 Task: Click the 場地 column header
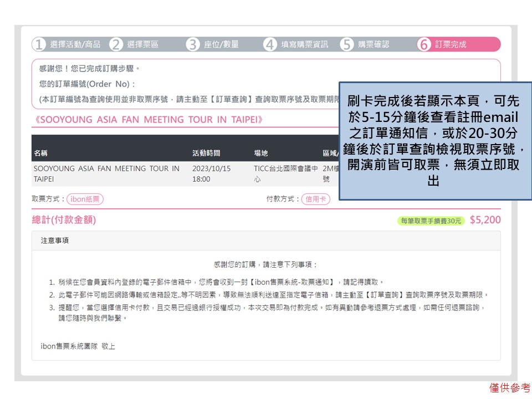(x=261, y=153)
